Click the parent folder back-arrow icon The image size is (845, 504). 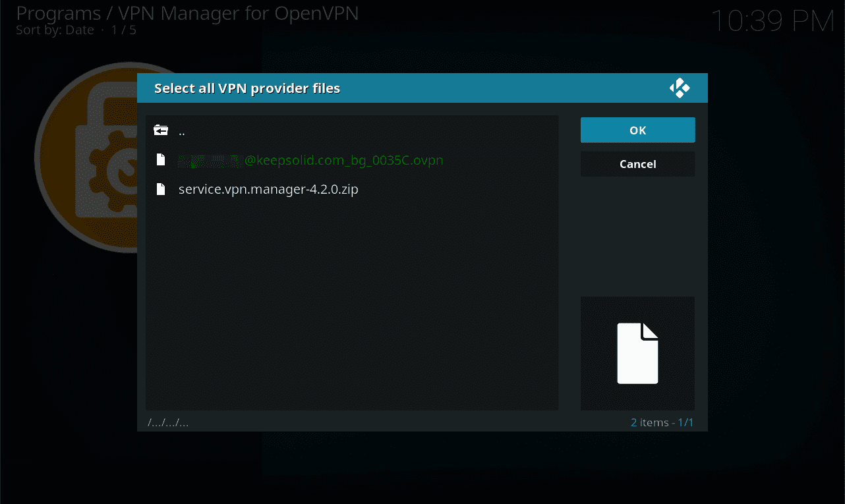pyautogui.click(x=161, y=130)
